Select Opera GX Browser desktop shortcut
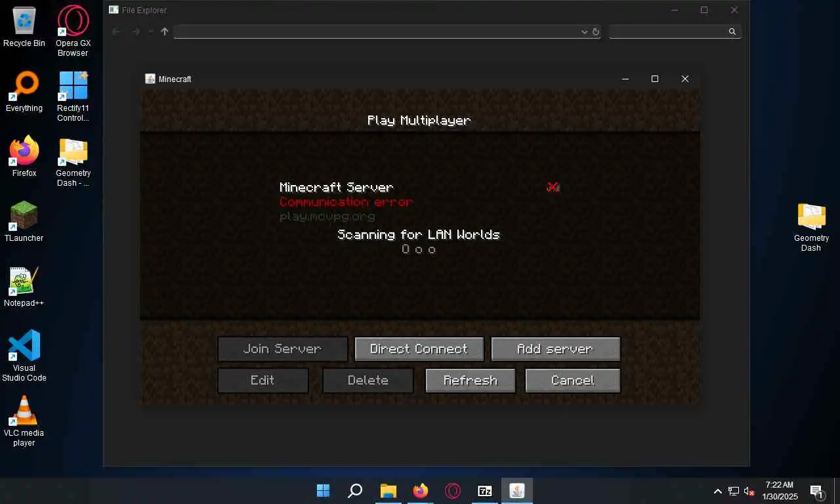Screen dimensions: 840x504 (x=73, y=31)
